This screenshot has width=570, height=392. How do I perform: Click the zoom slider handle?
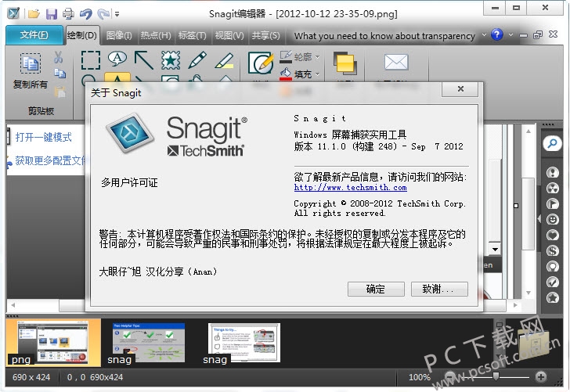pos(496,376)
